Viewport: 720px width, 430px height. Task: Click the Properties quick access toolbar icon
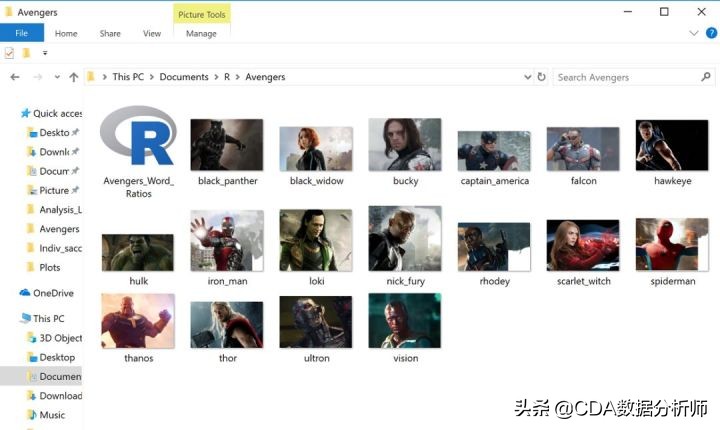(x=9, y=53)
